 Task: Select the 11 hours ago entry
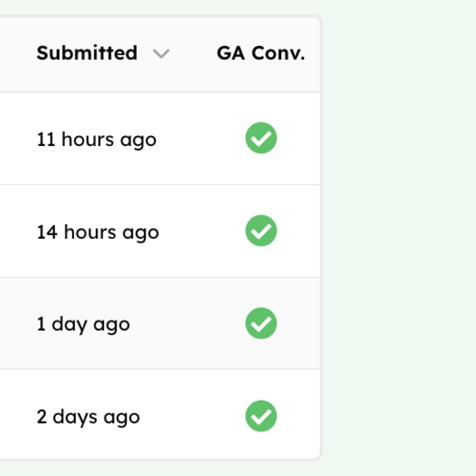pos(96,139)
